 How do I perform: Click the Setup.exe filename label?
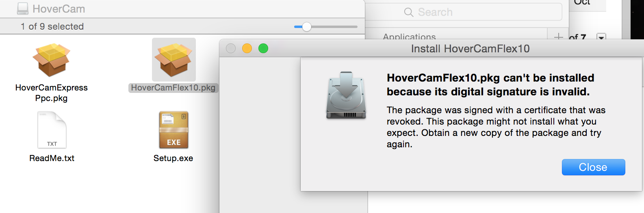(173, 158)
